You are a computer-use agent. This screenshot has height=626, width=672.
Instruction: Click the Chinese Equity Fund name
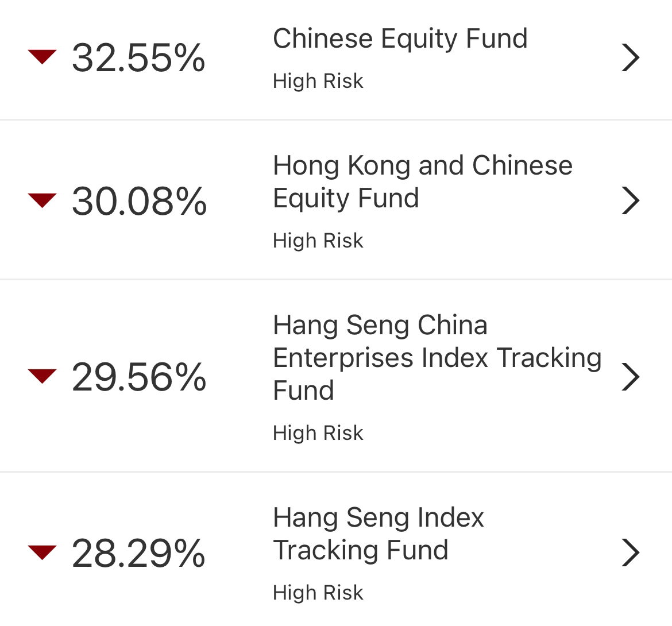point(400,38)
